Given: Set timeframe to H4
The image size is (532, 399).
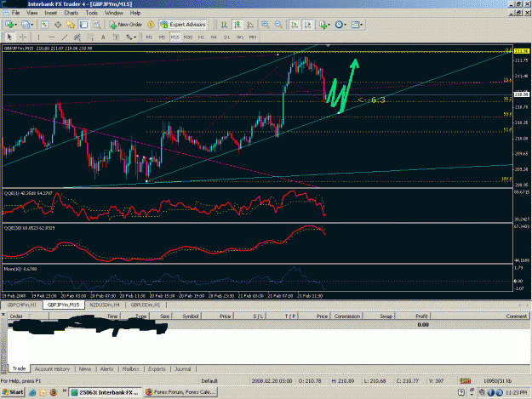Looking at the screenshot, I should click(x=214, y=37).
